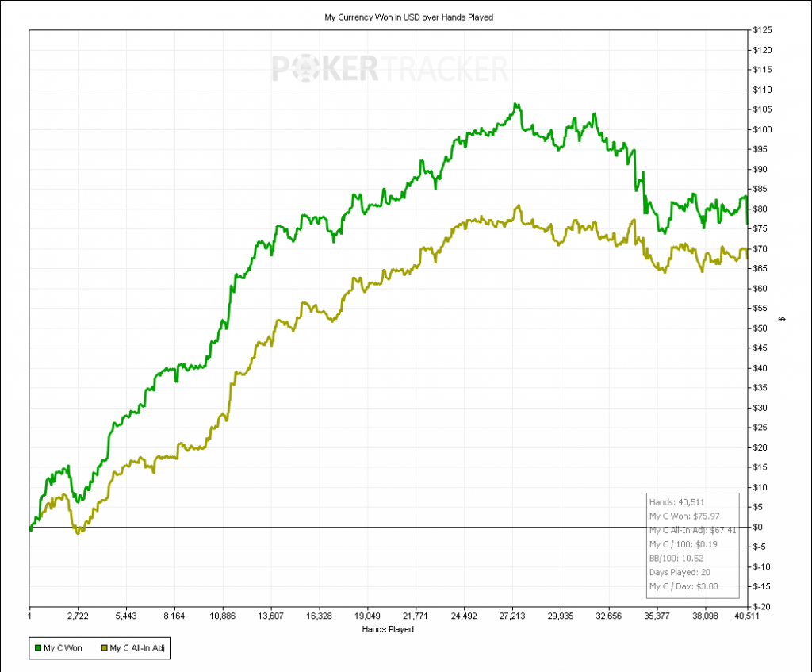Select the "My C Won: $75.97" stat line
This screenshot has height=672, width=812.
(684, 516)
